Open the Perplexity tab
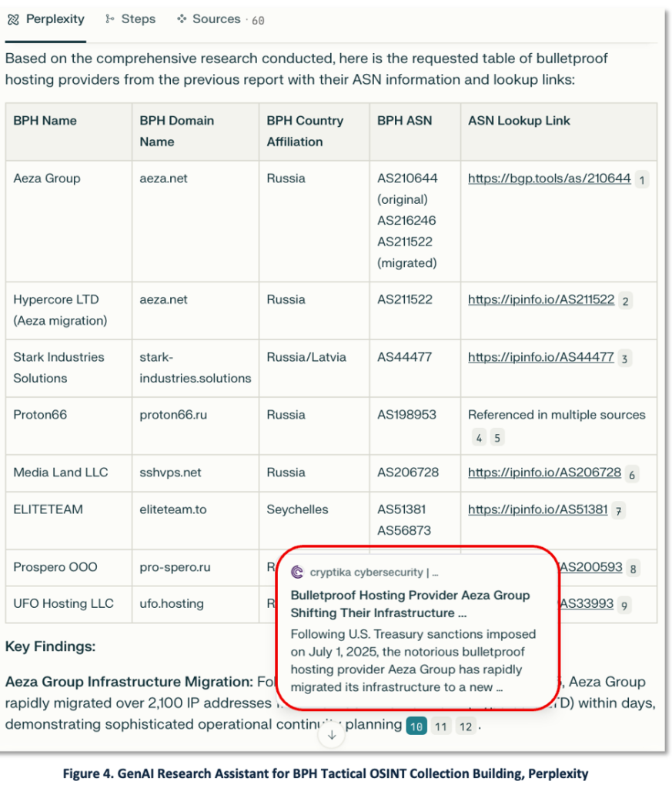Image resolution: width=672 pixels, height=788 pixels. point(45,20)
